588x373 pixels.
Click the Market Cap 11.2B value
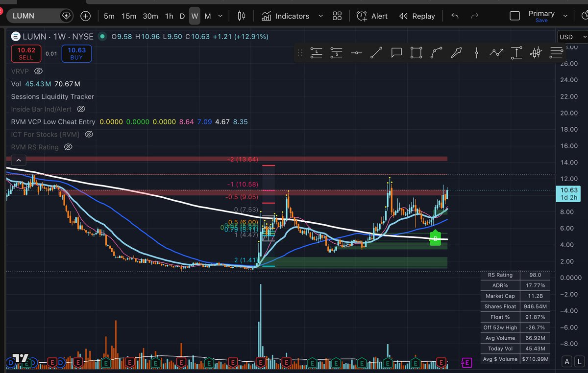pyautogui.click(x=536, y=296)
